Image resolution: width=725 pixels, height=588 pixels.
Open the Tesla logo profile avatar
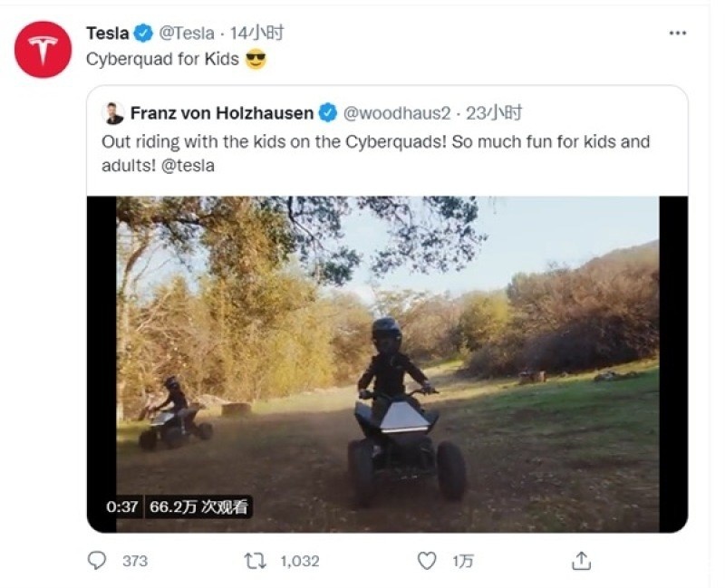43,50
